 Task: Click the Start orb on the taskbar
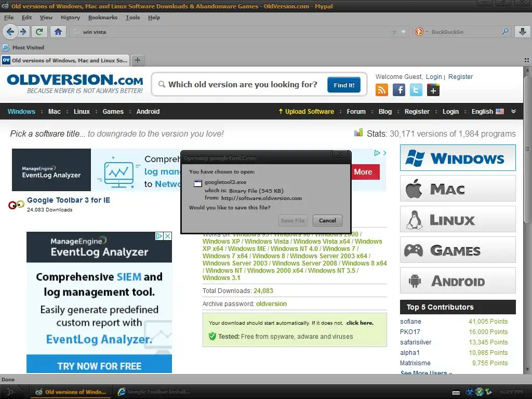pos(10,392)
